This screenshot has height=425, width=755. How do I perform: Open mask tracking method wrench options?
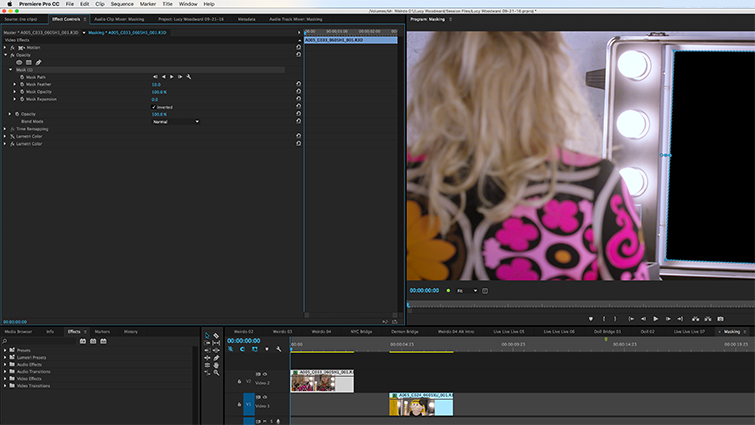pyautogui.click(x=189, y=77)
